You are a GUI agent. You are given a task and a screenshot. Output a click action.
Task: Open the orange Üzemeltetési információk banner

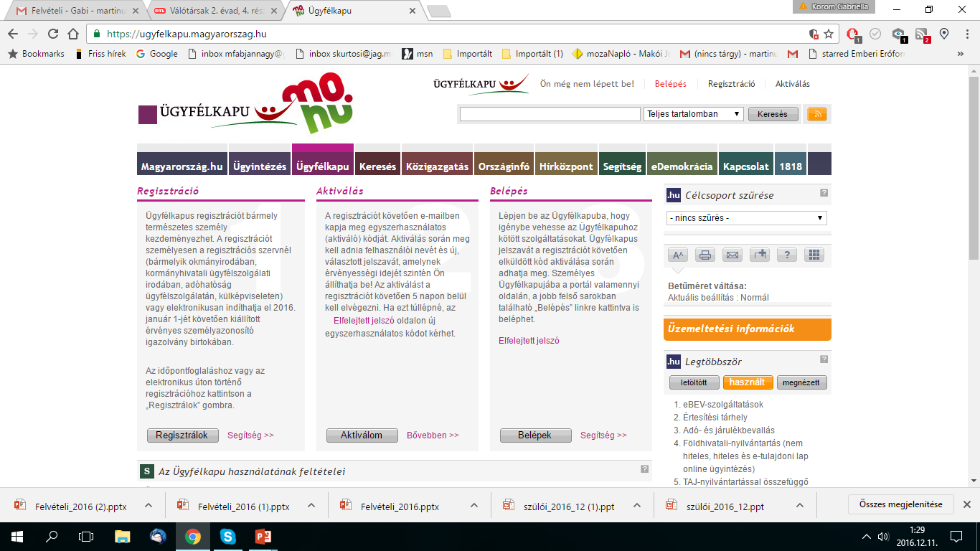(747, 329)
